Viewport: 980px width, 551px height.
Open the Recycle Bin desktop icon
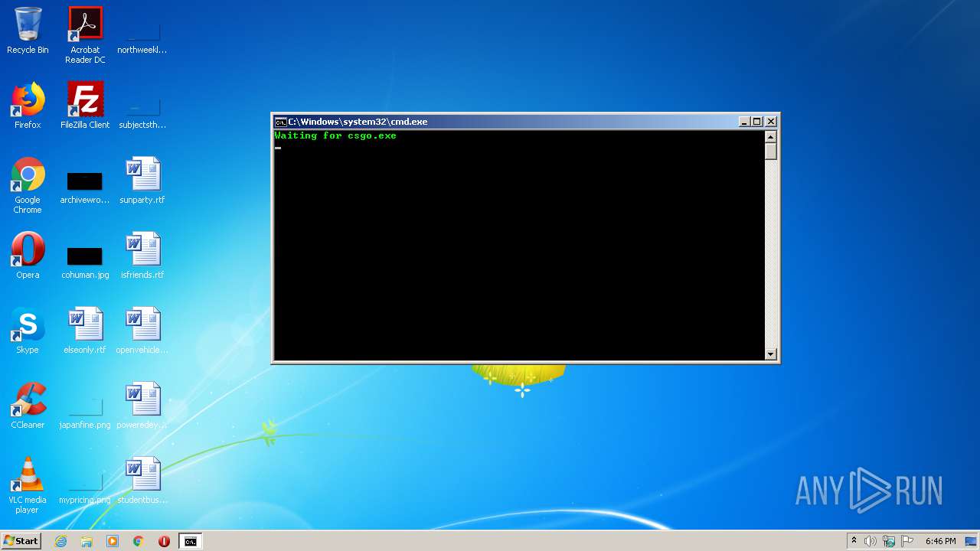coord(28,31)
